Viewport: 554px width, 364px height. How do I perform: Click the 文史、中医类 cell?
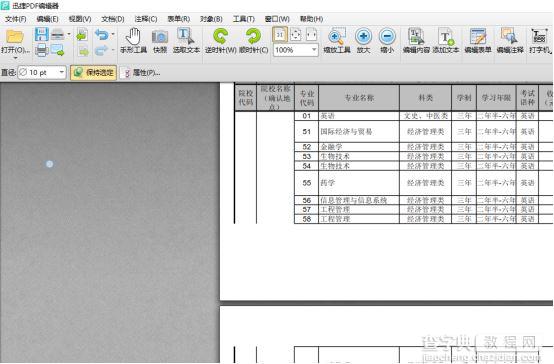click(x=426, y=116)
